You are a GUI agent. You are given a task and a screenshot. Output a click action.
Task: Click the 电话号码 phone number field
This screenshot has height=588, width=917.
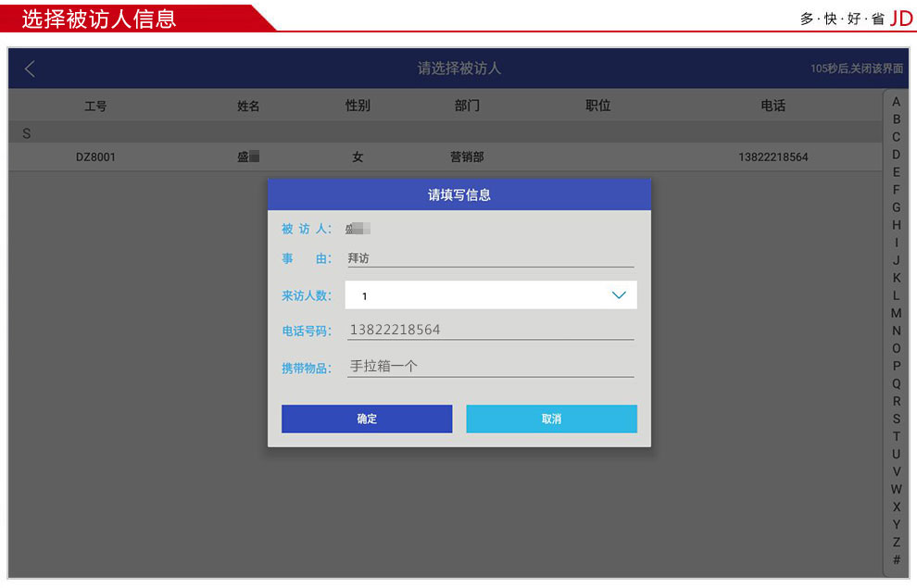coord(490,330)
